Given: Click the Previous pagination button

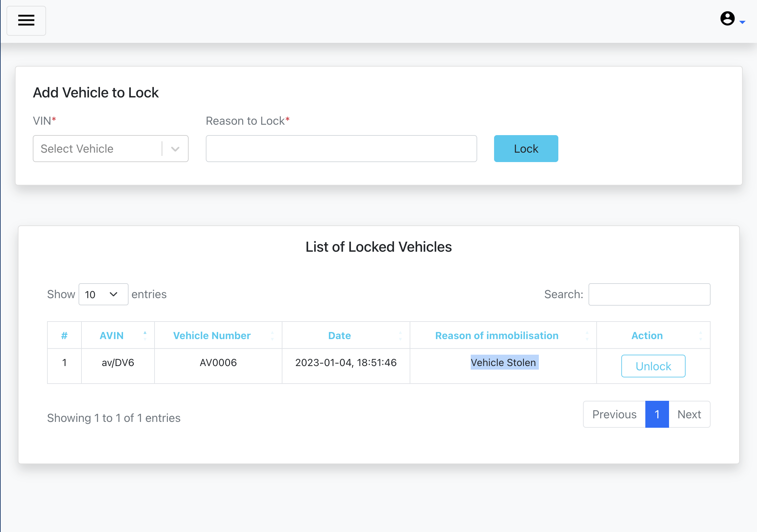Looking at the screenshot, I should 614,414.
